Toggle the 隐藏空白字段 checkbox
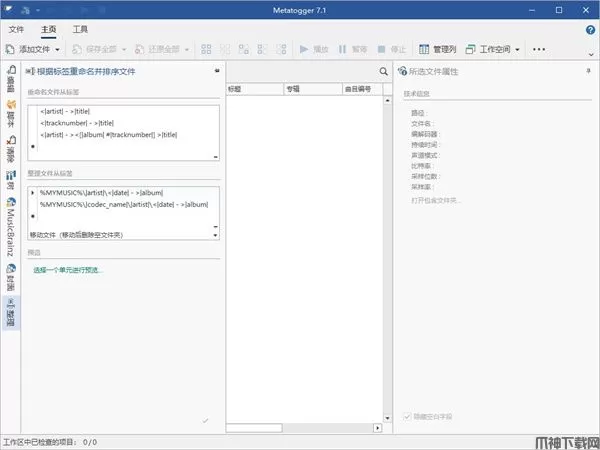Image resolution: width=600 pixels, height=450 pixels. click(406, 416)
